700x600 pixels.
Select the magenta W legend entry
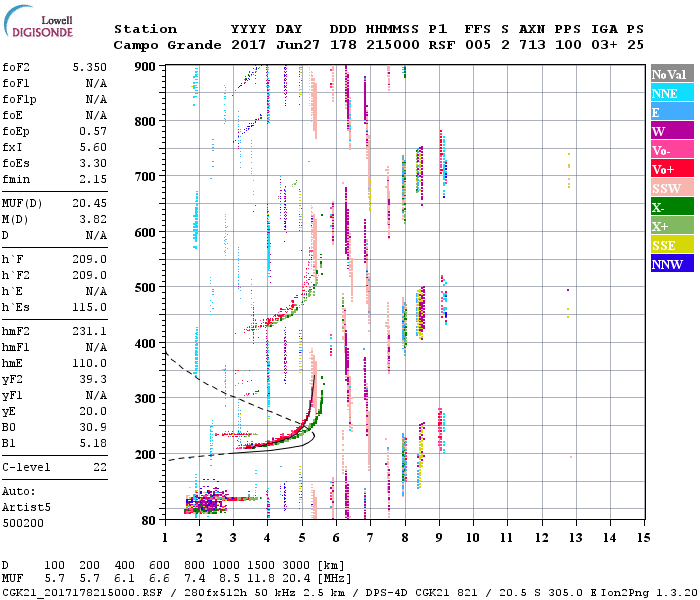coord(671,131)
